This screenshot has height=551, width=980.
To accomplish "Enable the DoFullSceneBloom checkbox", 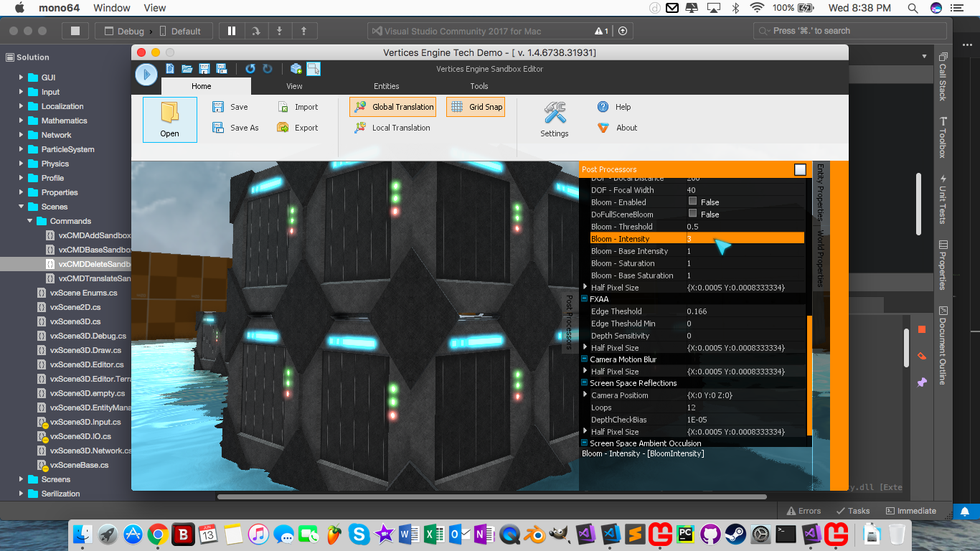I will click(692, 214).
